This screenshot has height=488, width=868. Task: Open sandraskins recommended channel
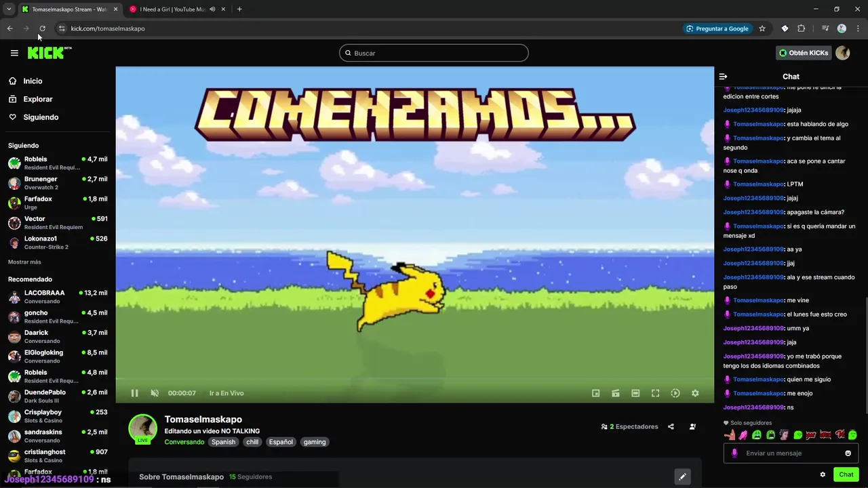(58, 436)
